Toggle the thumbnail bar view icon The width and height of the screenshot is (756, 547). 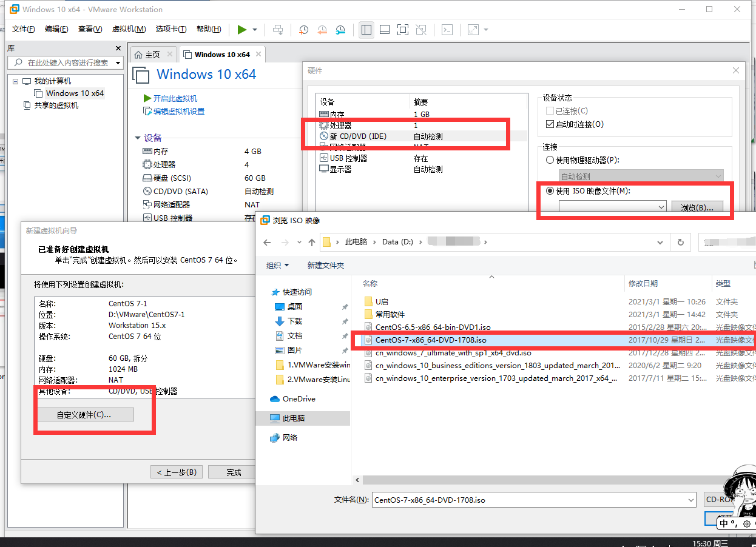click(384, 29)
